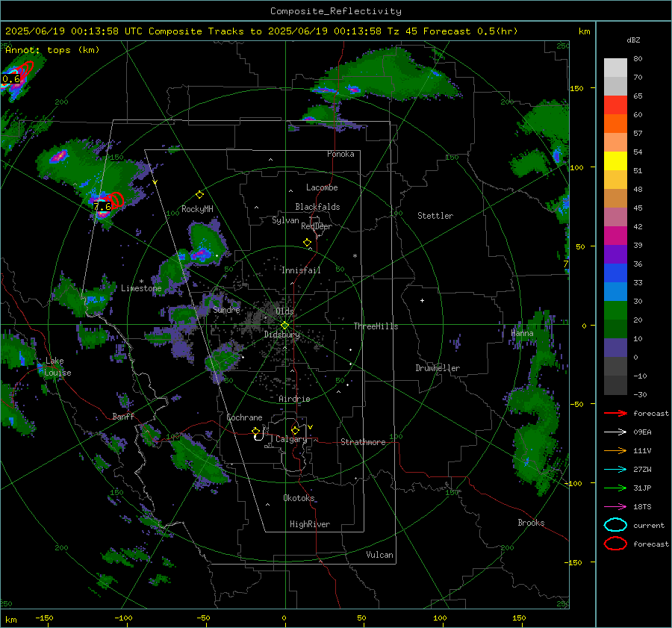Select the Banff town label
Viewport: 672px width, 628px height.
click(123, 416)
